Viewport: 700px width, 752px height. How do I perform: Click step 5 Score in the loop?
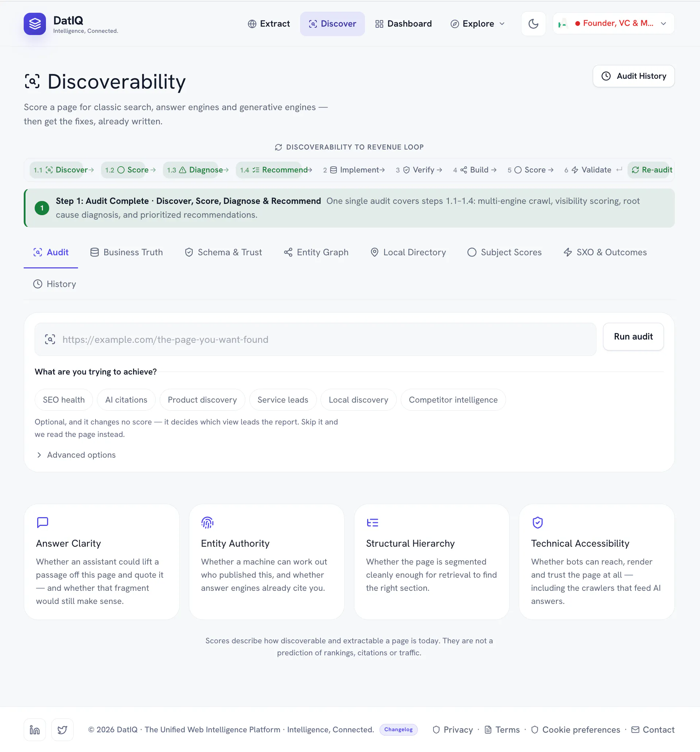[x=527, y=170]
